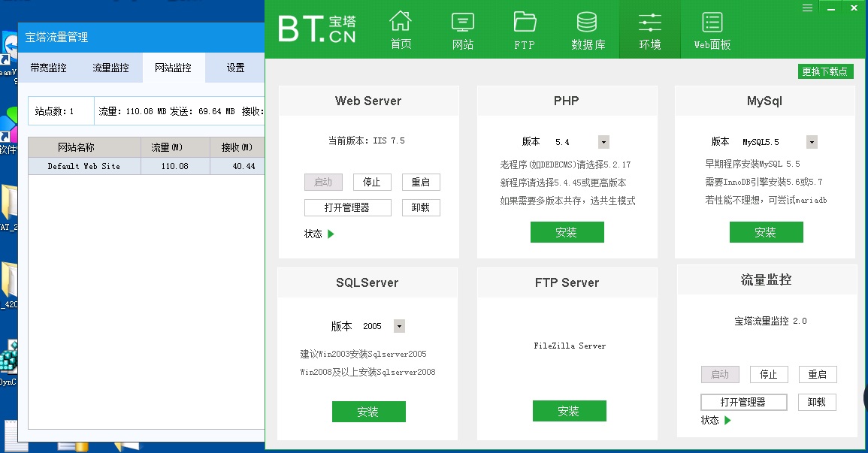Open the Web面板 panel section
Screen dimensions: 868x453
click(712, 30)
